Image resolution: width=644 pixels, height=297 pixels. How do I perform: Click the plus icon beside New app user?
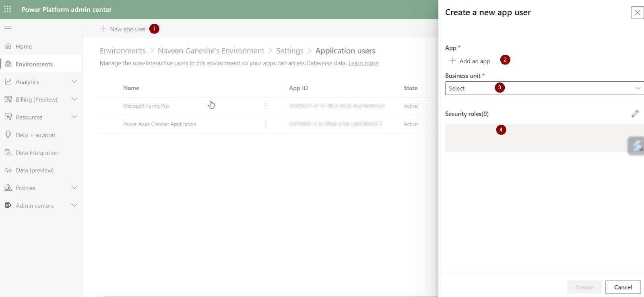click(x=103, y=29)
